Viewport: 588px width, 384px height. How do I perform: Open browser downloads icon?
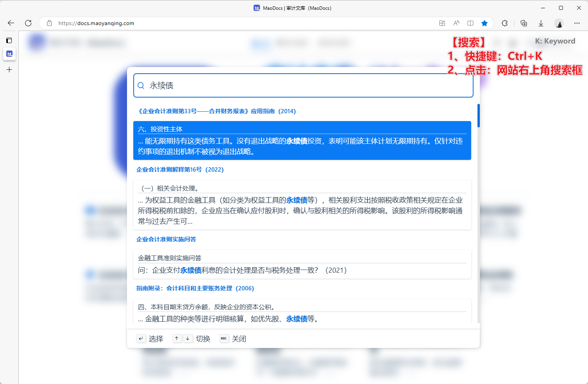tap(541, 23)
